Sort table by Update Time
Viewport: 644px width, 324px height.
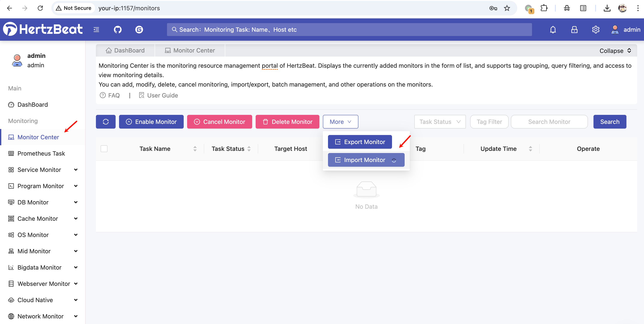coord(530,149)
